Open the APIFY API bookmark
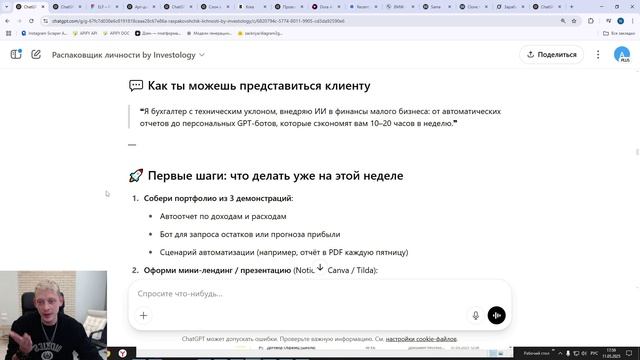Screen dimensions: 640x360 (85, 33)
